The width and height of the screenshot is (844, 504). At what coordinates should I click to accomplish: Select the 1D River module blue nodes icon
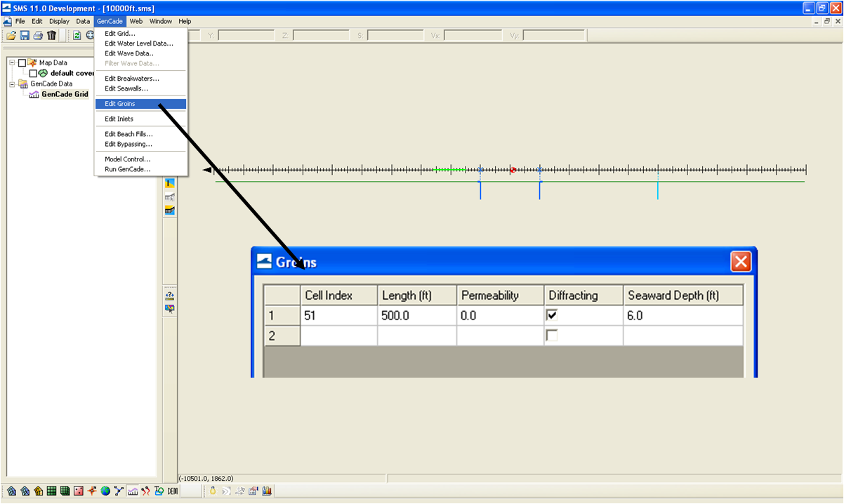point(119,491)
